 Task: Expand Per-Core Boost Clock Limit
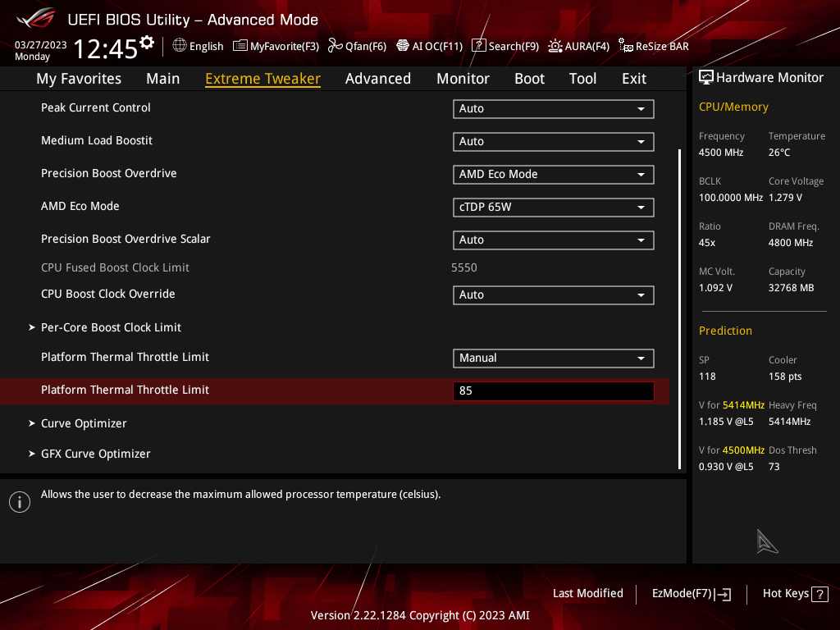click(111, 327)
